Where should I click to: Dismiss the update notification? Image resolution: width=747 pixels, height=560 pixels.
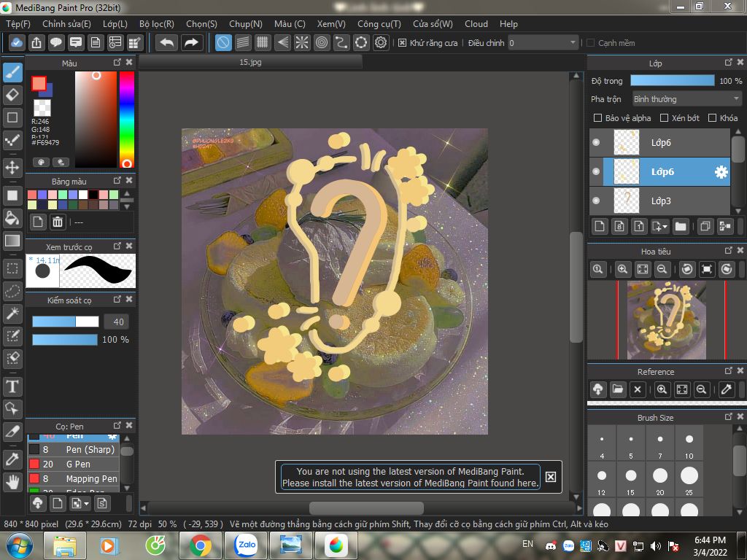[x=550, y=477]
